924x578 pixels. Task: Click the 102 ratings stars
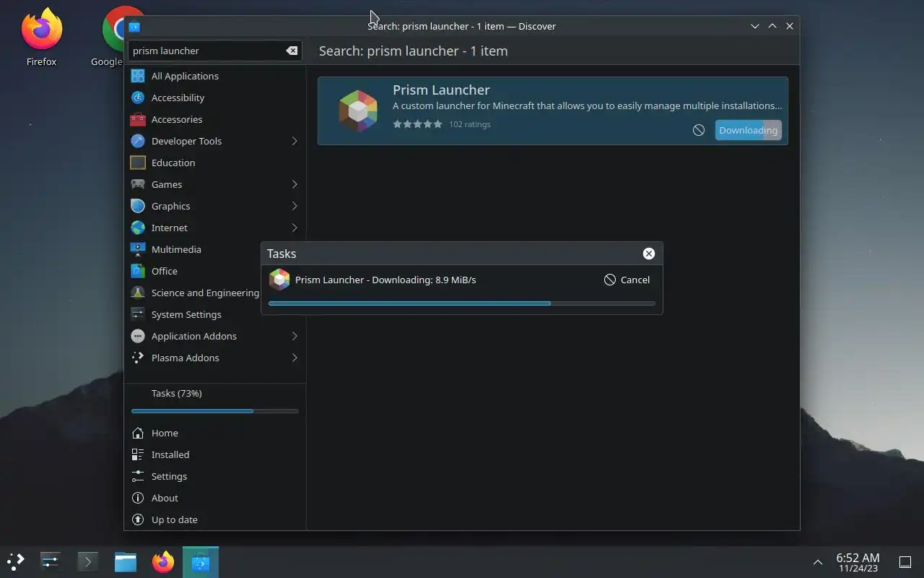(x=417, y=124)
